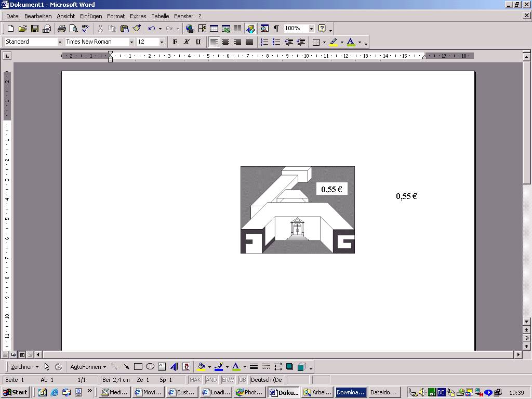Open the Zeichnen drawing menu
532x399 pixels.
pyautogui.click(x=24, y=367)
